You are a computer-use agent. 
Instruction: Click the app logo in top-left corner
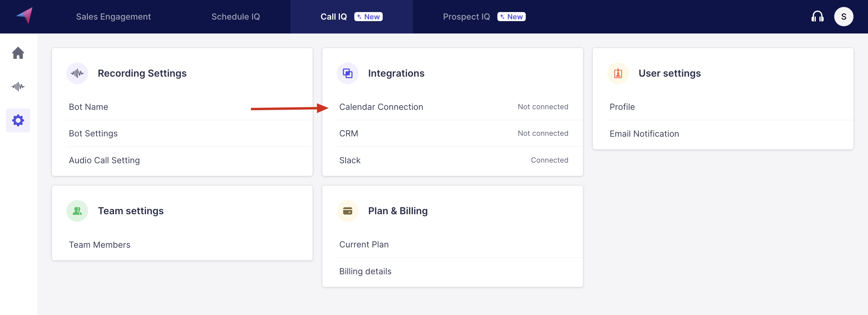click(x=25, y=15)
